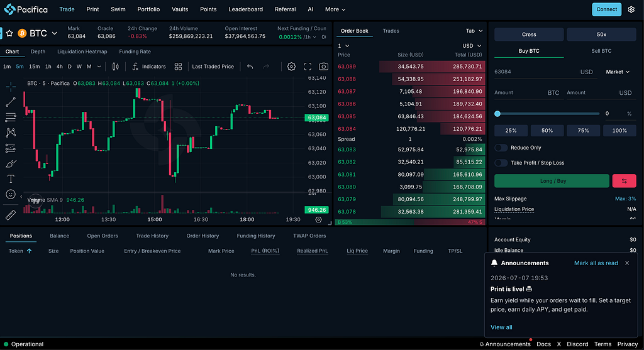Click the Long / Buy button

tap(552, 181)
